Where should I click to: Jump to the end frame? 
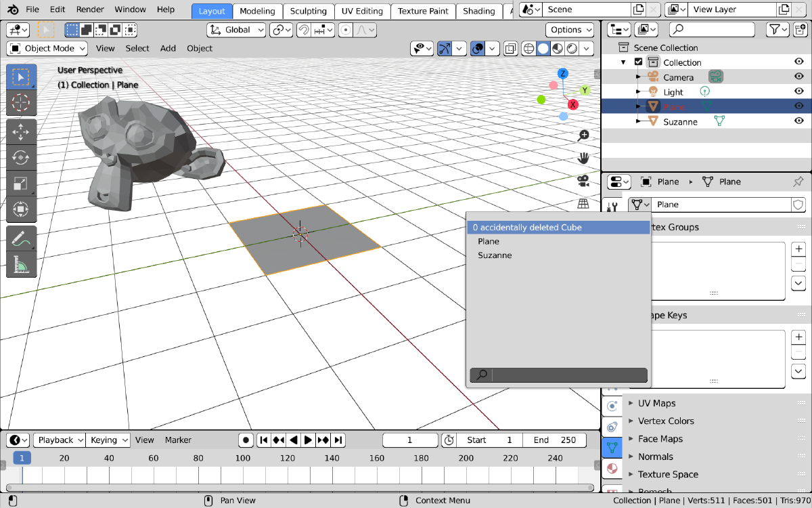[338, 440]
